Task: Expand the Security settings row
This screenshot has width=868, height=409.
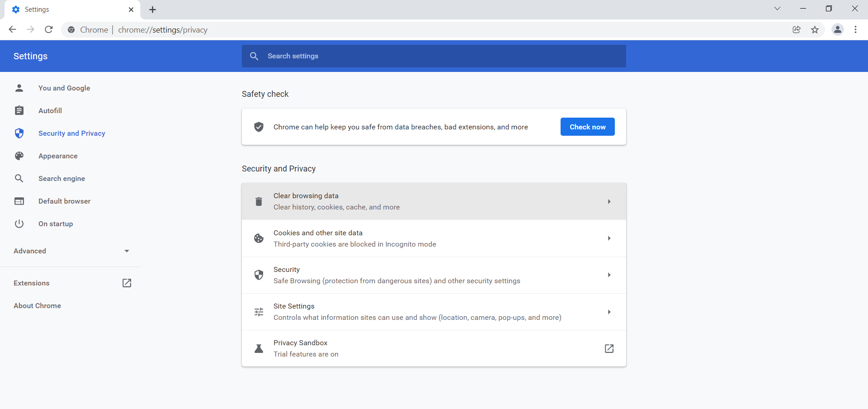Action: 609,275
